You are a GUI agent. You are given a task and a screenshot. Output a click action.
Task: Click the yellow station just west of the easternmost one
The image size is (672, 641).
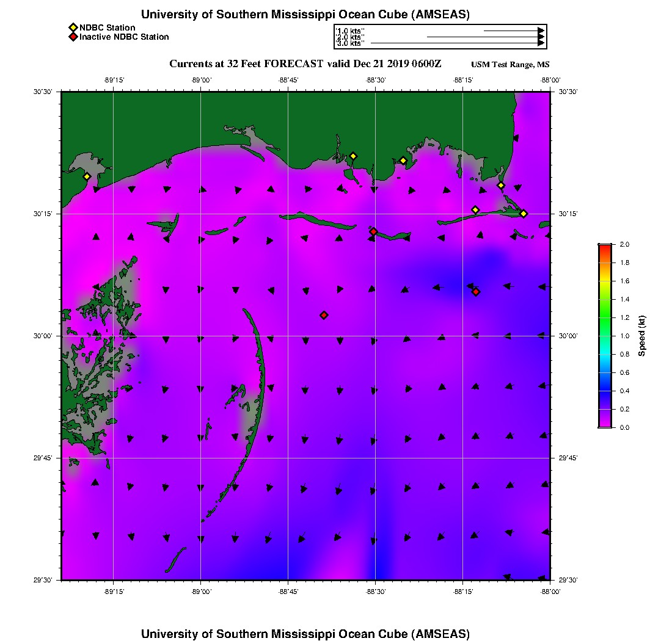coord(501,185)
